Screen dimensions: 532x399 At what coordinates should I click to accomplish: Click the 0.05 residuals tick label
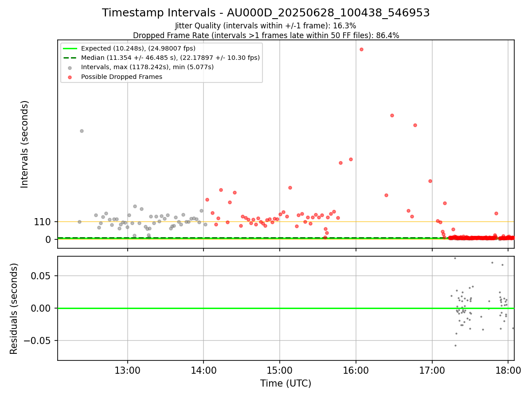[42, 276]
